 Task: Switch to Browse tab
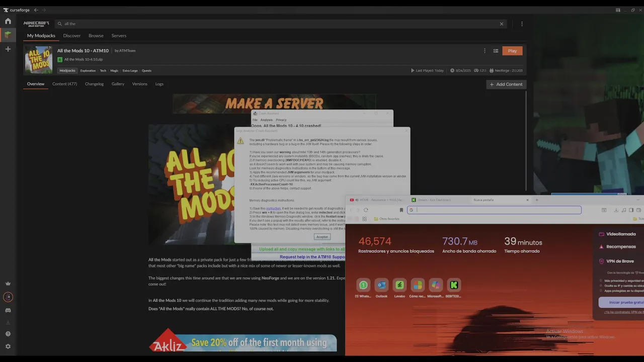point(96,36)
